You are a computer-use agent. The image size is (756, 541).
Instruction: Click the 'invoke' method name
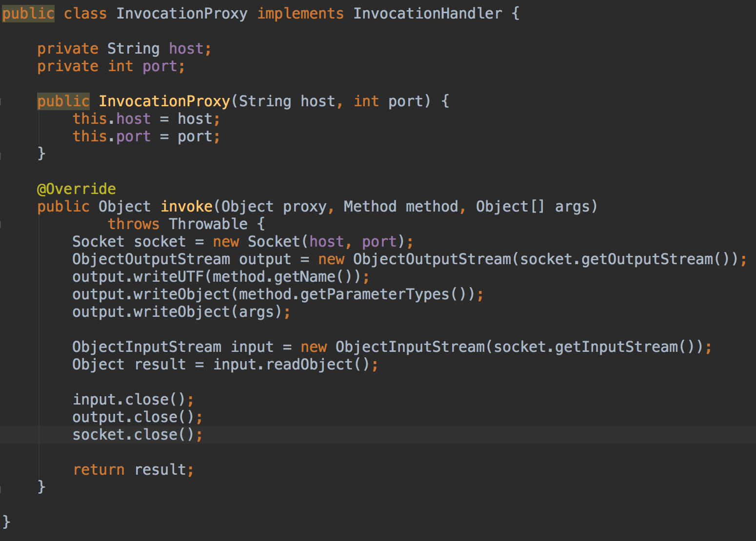pyautogui.click(x=187, y=207)
